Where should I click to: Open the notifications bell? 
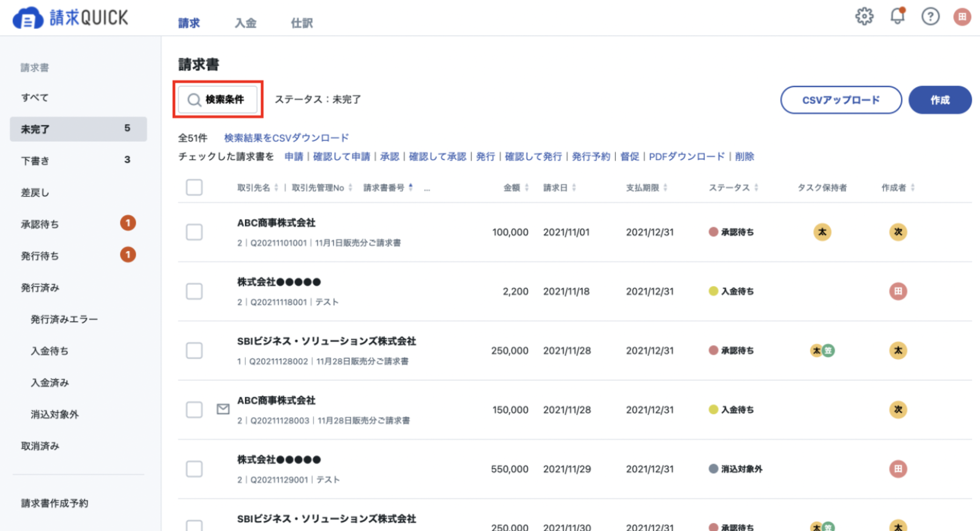[x=897, y=16]
